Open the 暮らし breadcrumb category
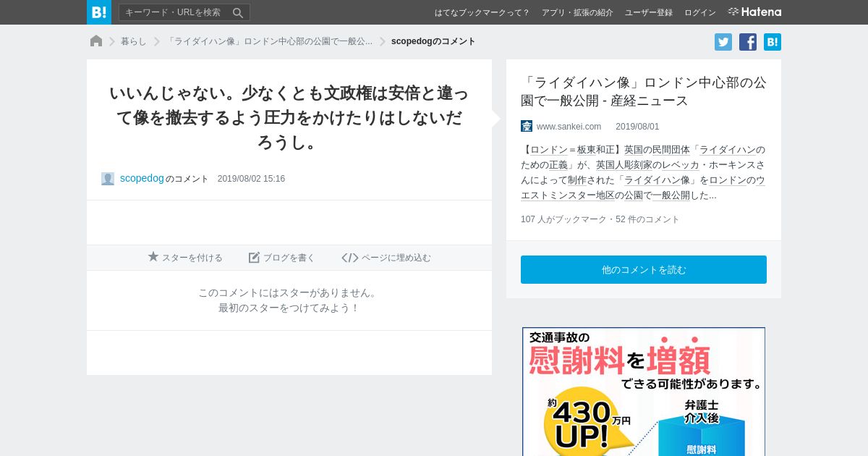The width and height of the screenshot is (868, 456). point(134,41)
